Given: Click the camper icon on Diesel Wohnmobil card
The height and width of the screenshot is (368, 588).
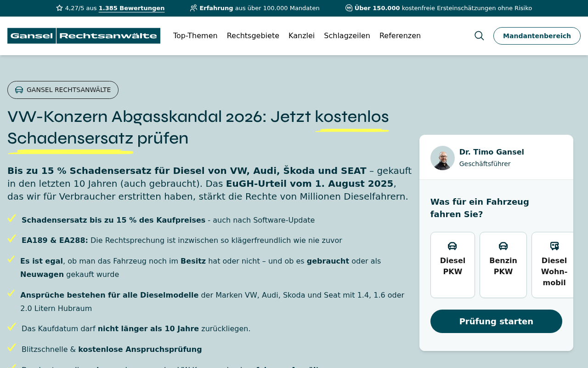Looking at the screenshot, I should [x=554, y=246].
